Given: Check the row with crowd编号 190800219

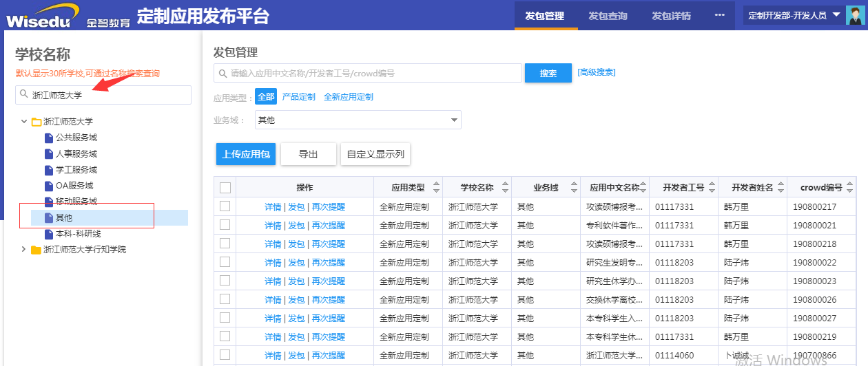Looking at the screenshot, I should pyautogui.click(x=225, y=336).
